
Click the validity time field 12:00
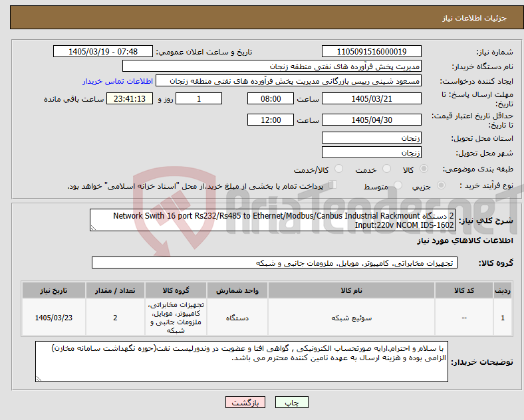tap(271, 120)
